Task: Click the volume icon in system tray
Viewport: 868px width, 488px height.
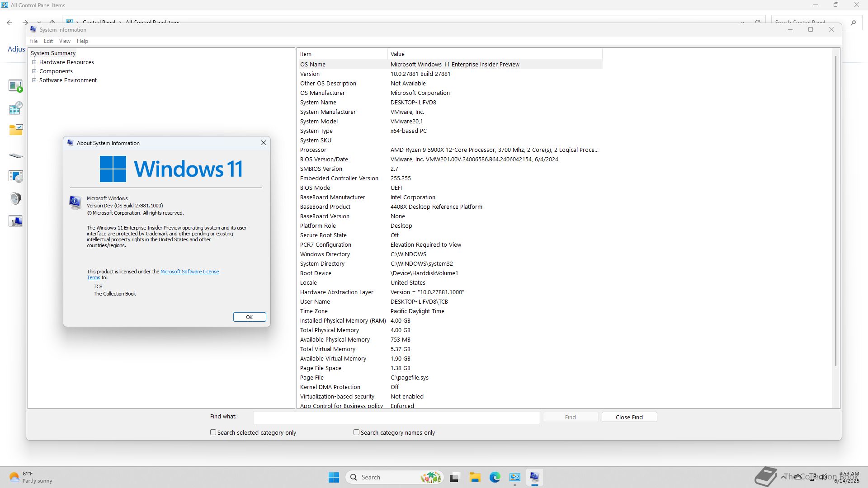Action: (x=823, y=477)
